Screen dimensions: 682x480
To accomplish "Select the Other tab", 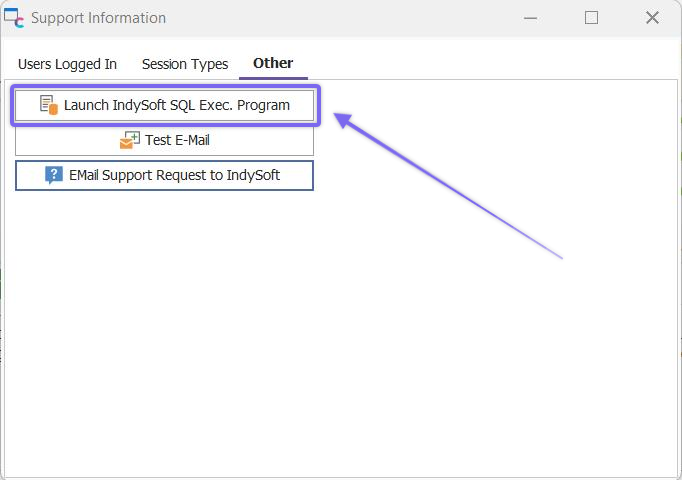I will 273,63.
